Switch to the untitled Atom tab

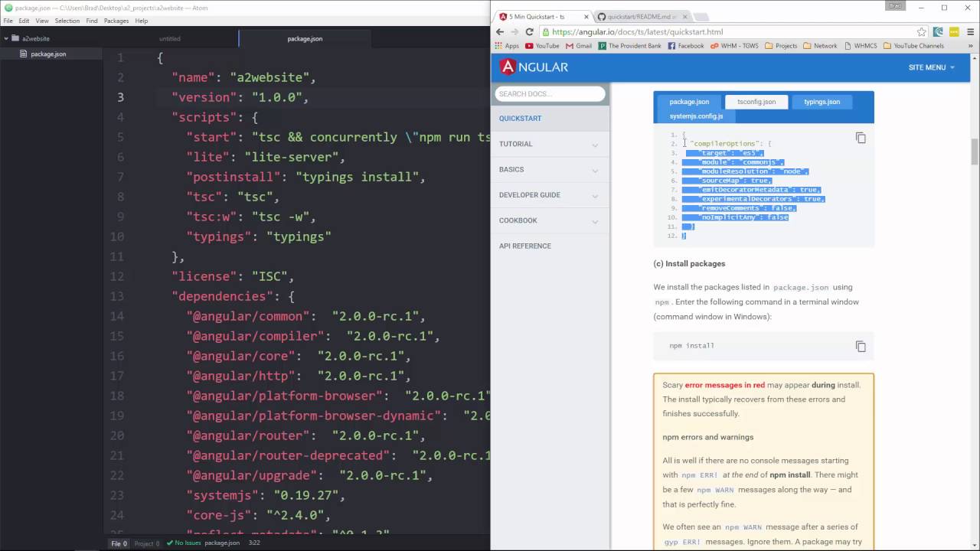coord(170,38)
